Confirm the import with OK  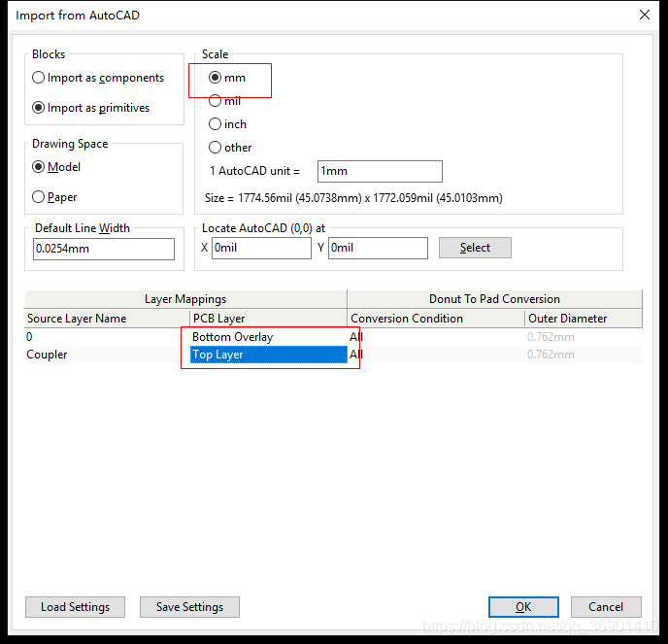[523, 607]
